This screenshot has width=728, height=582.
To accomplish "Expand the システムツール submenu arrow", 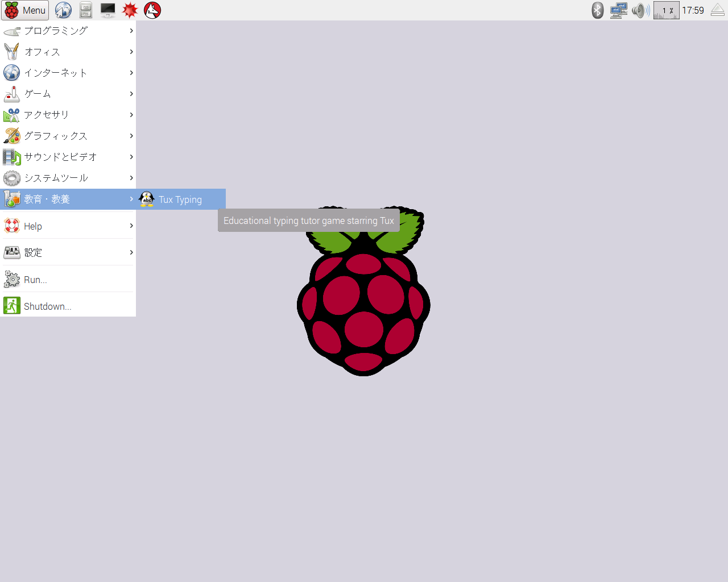I will pyautogui.click(x=131, y=178).
